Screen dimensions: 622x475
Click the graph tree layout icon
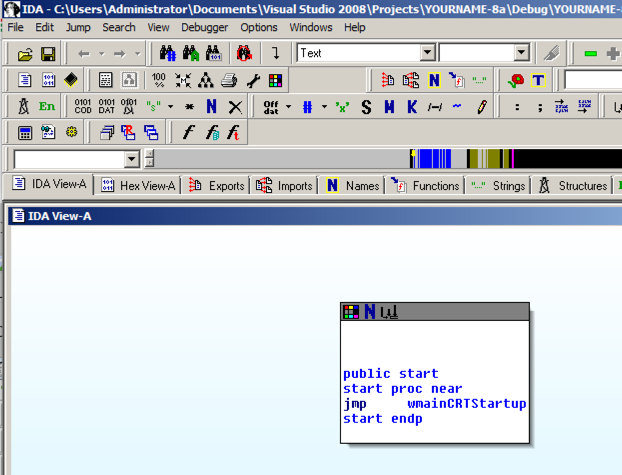coord(205,80)
